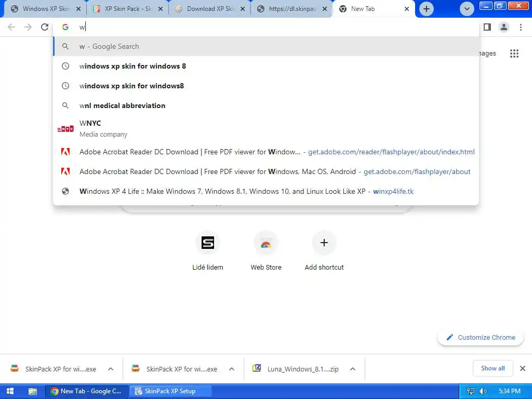Image resolution: width=532 pixels, height=399 pixels.
Task: Select 'w - Google Search' suggestion
Action: pyautogui.click(x=266, y=46)
